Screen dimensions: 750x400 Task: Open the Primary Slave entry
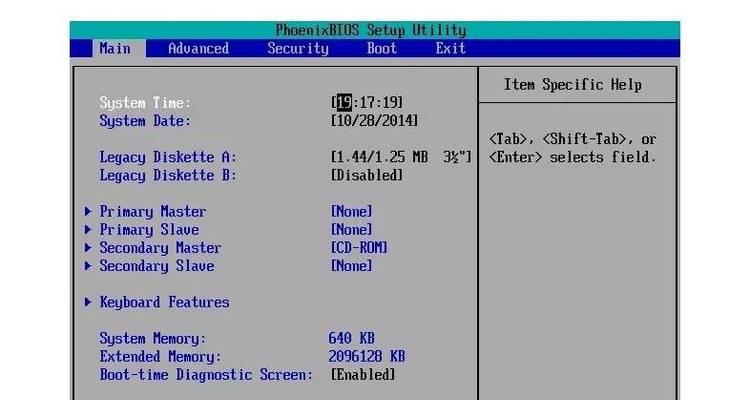(149, 230)
